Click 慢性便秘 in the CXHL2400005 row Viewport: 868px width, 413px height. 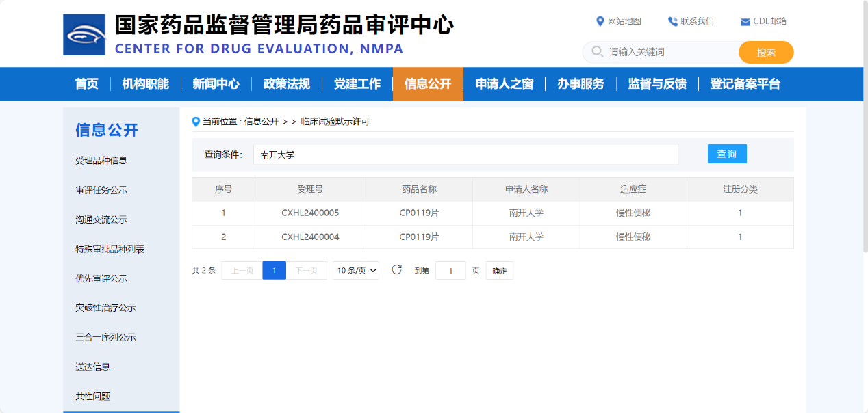[x=633, y=213]
